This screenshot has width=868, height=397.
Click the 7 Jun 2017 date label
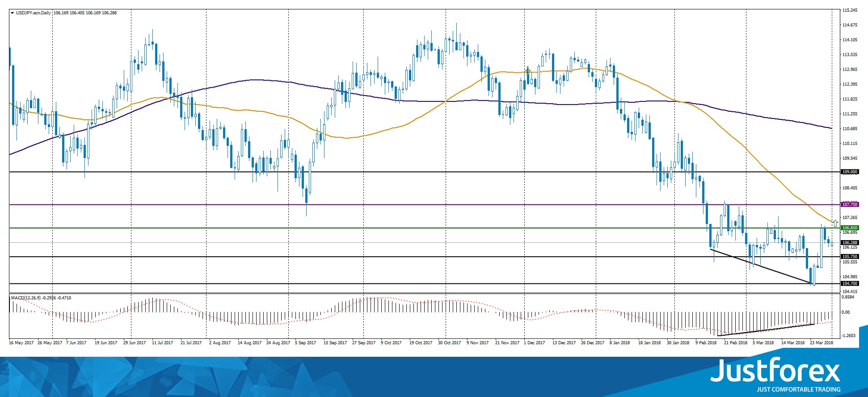click(76, 343)
